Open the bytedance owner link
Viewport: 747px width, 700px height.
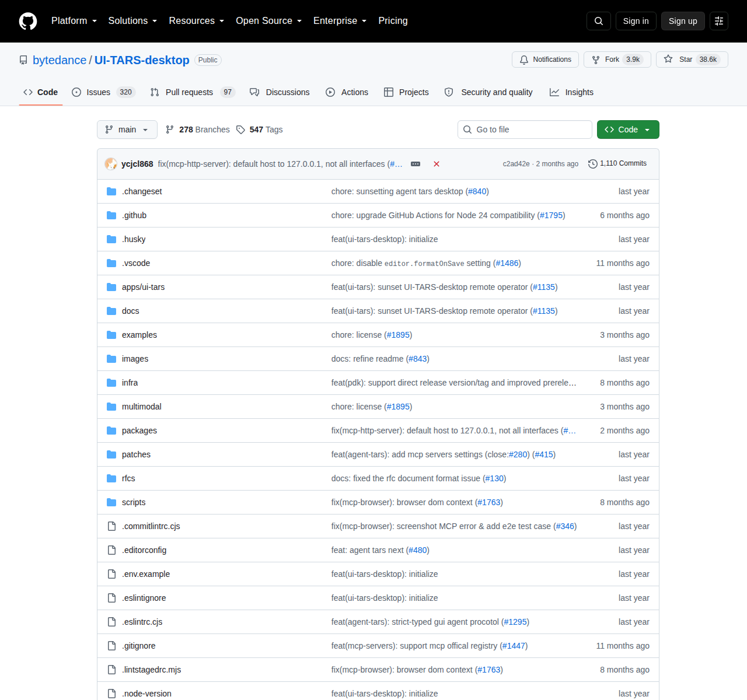(60, 60)
